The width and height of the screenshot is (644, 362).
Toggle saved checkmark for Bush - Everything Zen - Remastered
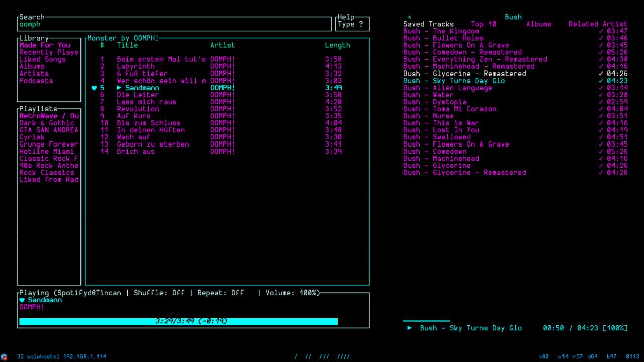(x=601, y=59)
